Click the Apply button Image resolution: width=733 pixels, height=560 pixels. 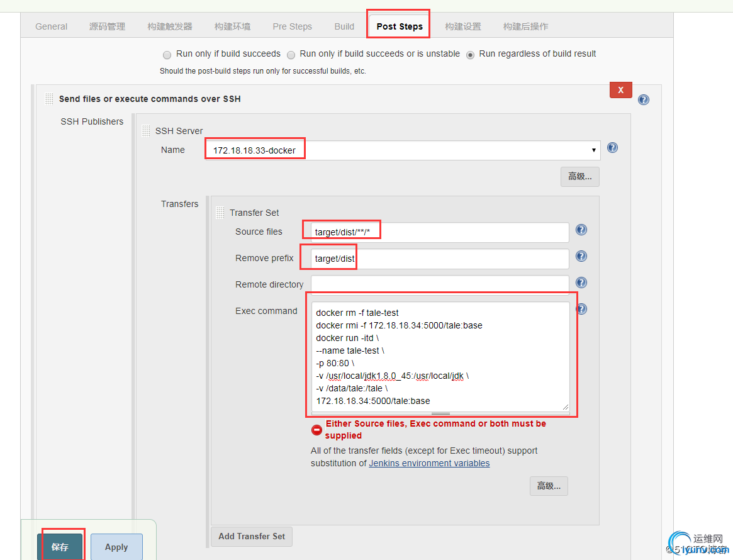tap(116, 546)
